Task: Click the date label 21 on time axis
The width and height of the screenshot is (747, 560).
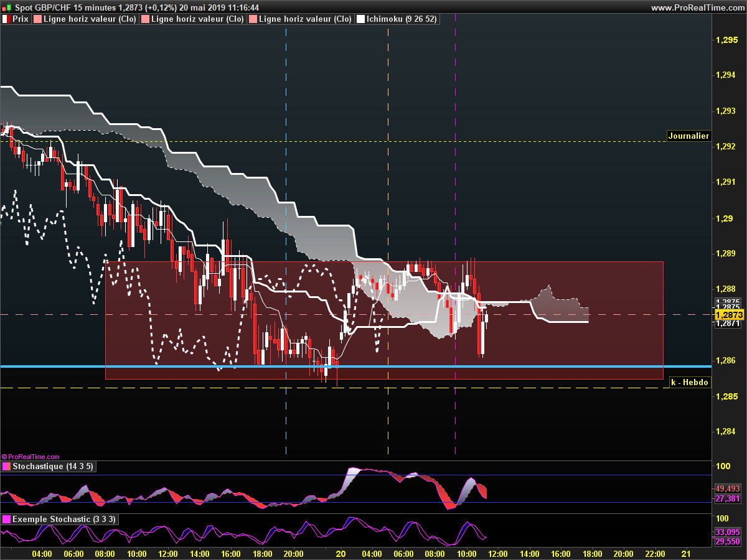Action: (x=686, y=554)
